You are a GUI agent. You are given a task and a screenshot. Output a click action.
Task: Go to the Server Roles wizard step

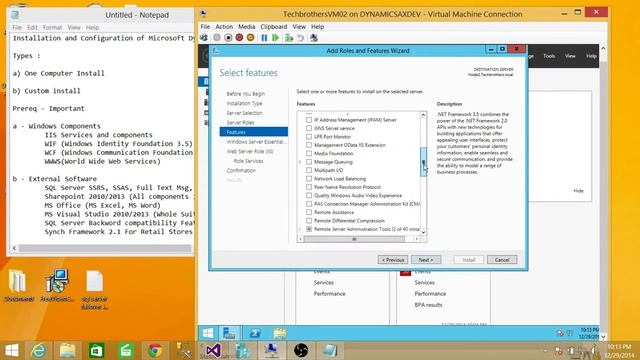[240, 122]
